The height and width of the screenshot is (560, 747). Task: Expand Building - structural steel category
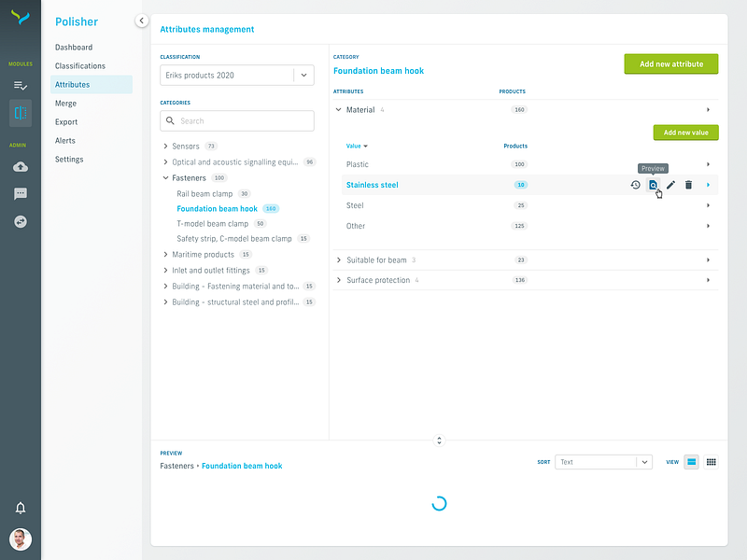point(165,301)
